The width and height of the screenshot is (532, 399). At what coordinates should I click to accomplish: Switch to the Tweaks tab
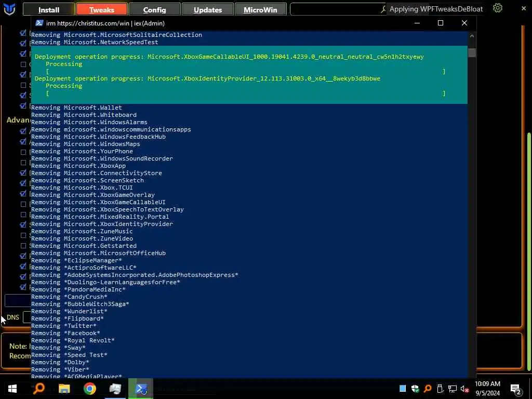click(102, 9)
